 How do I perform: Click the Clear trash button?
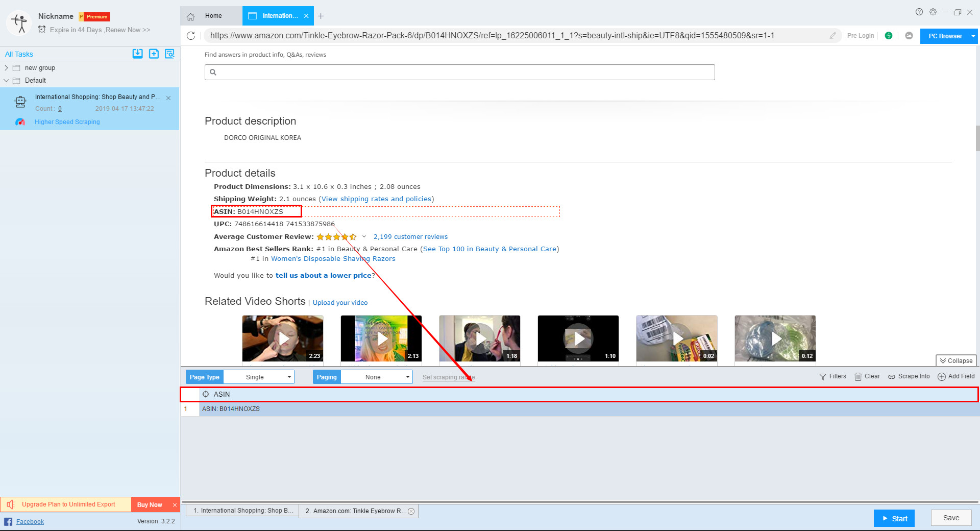867,376
